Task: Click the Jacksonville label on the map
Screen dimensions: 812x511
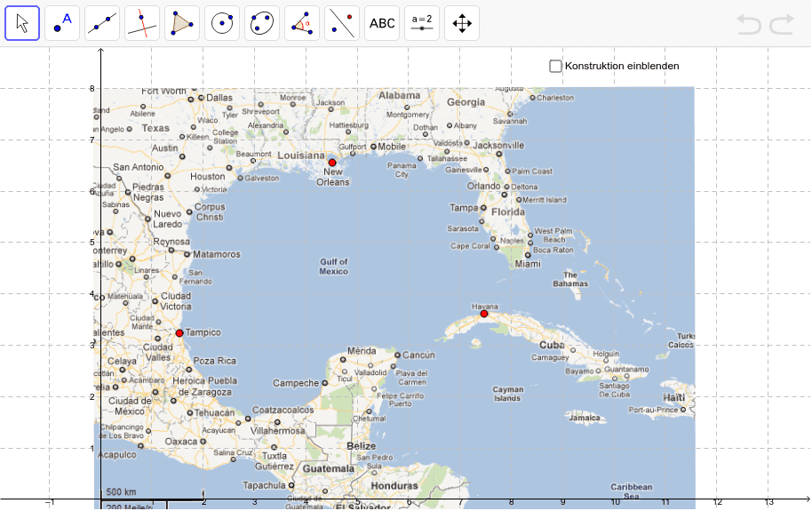Action: [x=498, y=145]
